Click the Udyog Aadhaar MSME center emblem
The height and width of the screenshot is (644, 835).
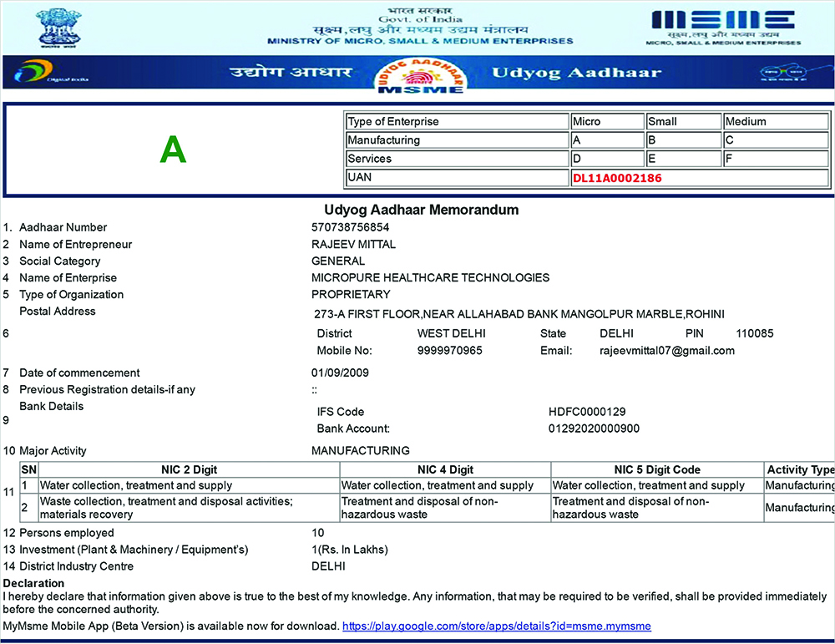(x=420, y=75)
